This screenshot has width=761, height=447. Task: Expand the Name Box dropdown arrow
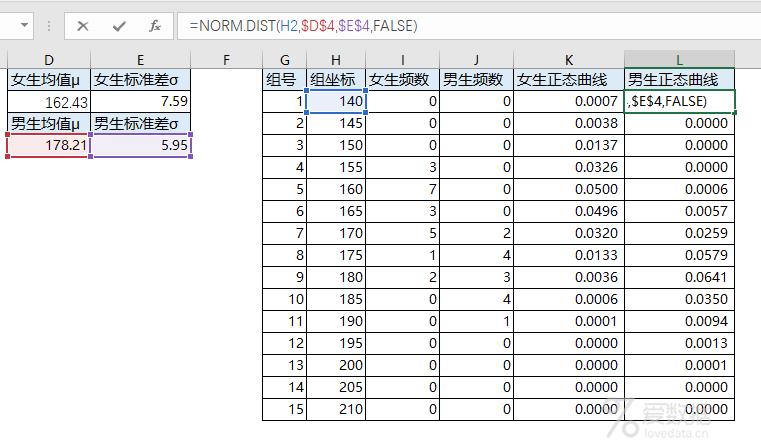[24, 25]
